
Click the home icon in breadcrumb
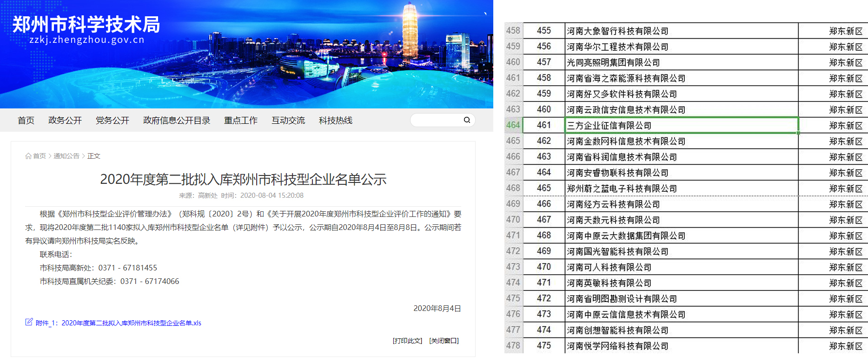28,156
